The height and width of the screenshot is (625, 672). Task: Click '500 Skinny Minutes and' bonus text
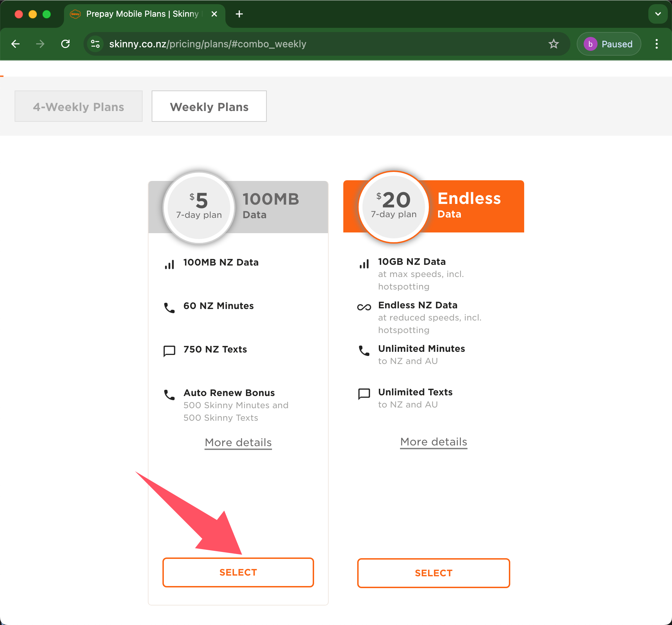[x=236, y=405]
